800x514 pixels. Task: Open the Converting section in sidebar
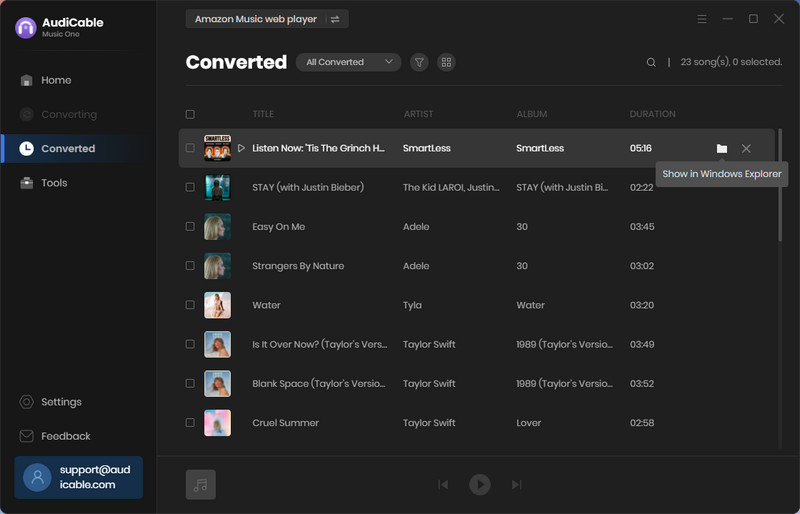[58, 114]
